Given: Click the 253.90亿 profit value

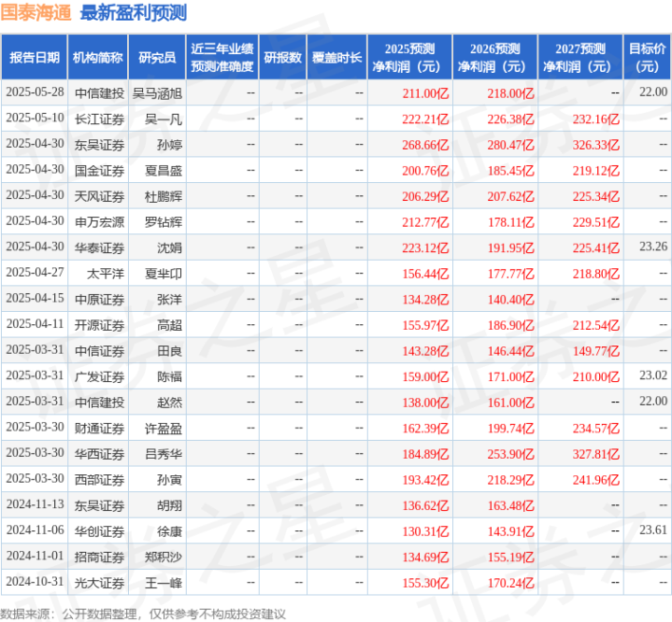Looking at the screenshot, I should tap(510, 454).
